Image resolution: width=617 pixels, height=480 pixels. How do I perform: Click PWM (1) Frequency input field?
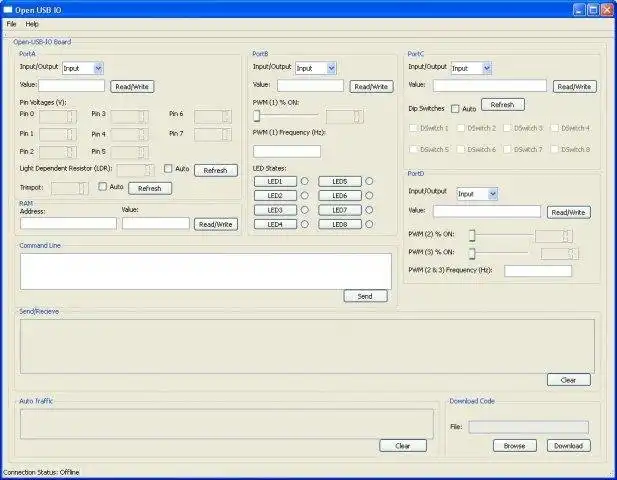coord(287,151)
